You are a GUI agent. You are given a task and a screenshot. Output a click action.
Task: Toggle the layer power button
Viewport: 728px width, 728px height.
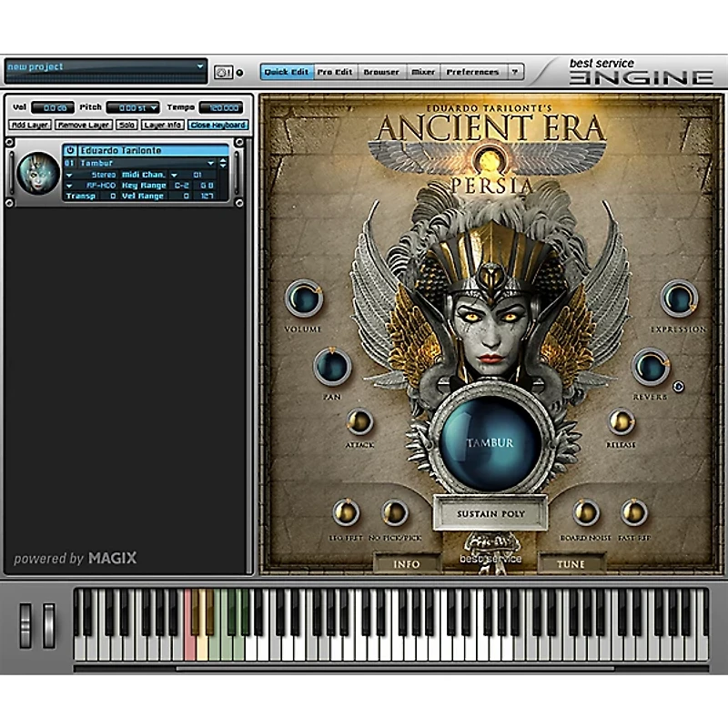click(70, 150)
